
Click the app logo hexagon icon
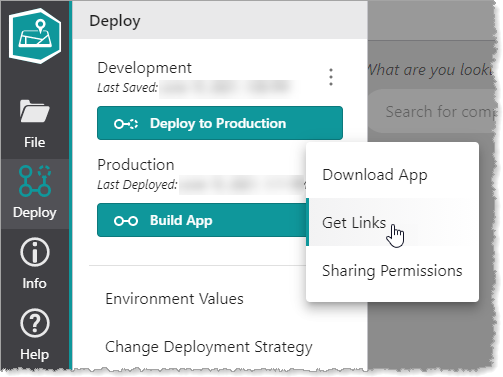click(35, 36)
